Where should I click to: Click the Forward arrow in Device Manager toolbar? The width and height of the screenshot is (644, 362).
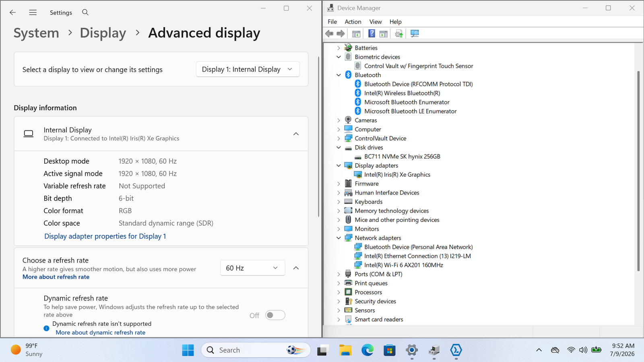(341, 34)
